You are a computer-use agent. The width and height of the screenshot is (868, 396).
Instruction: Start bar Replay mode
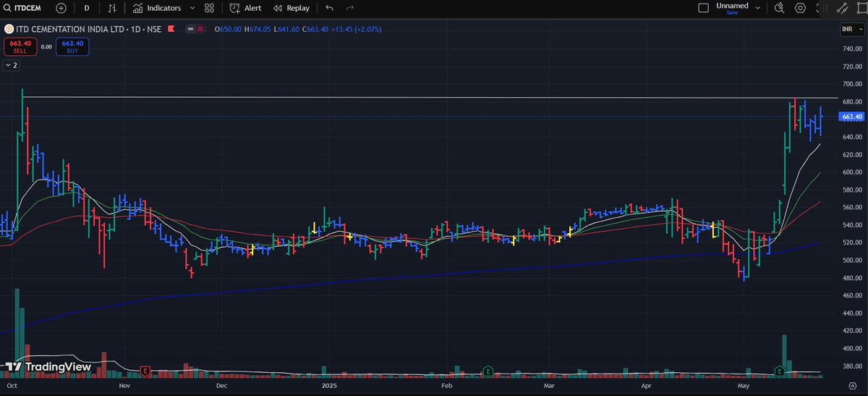point(291,8)
